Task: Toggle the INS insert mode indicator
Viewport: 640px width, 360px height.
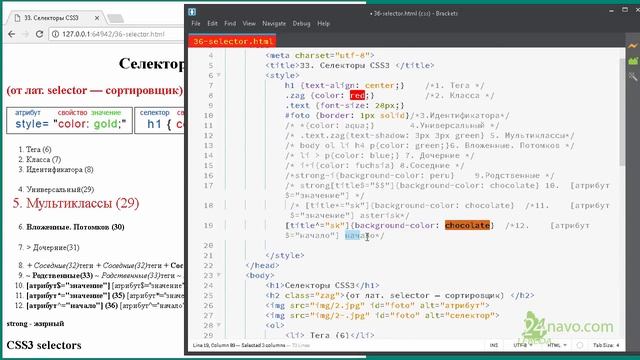Action: [x=494, y=345]
